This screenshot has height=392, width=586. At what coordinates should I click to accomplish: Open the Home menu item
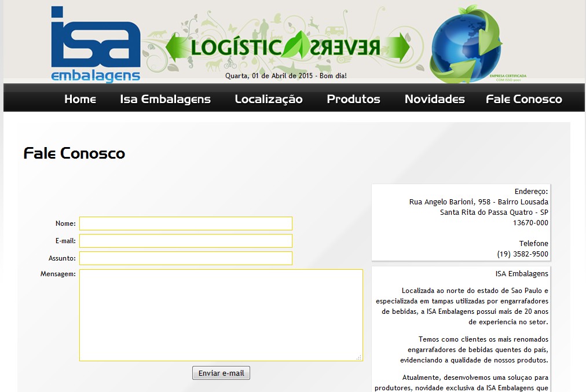pyautogui.click(x=80, y=99)
